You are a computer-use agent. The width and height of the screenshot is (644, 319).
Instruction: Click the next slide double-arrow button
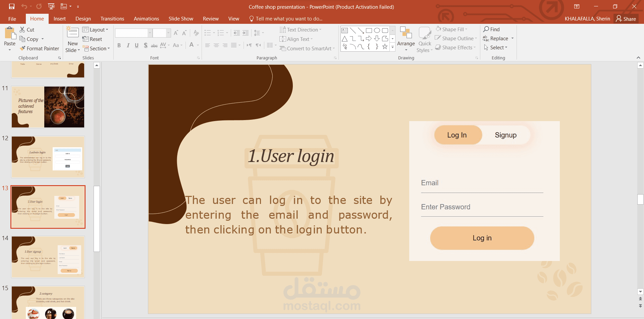coord(640,306)
